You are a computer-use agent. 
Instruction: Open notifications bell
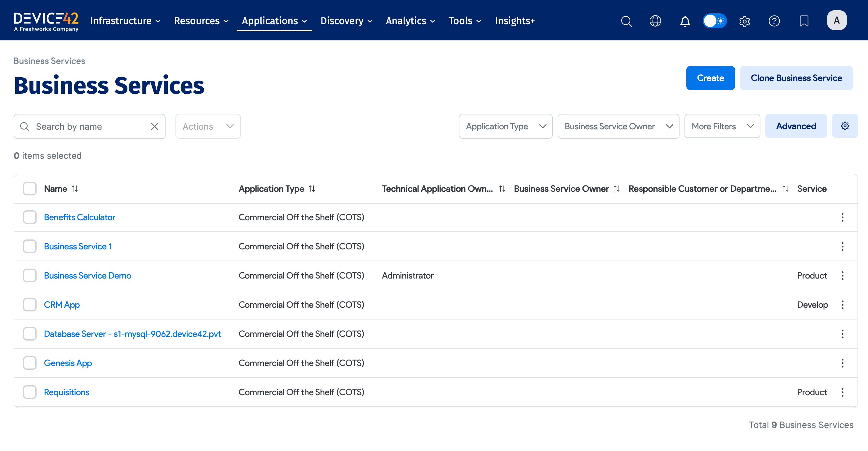[x=685, y=21]
